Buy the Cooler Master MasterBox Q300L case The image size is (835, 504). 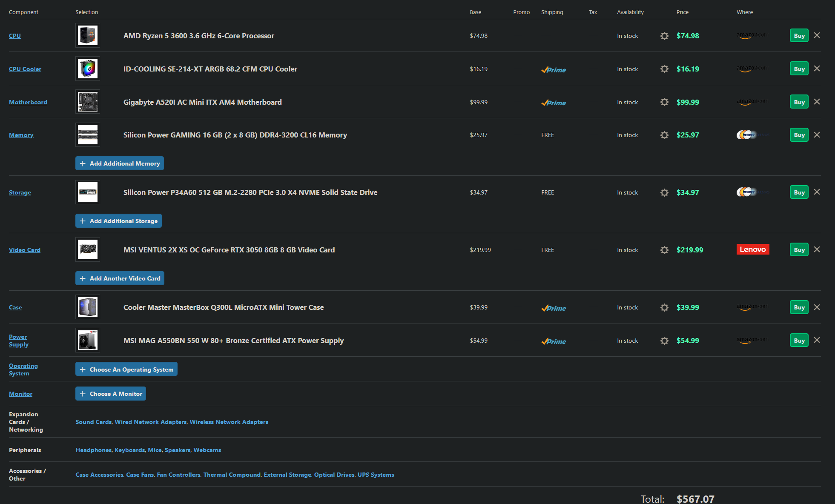799,307
